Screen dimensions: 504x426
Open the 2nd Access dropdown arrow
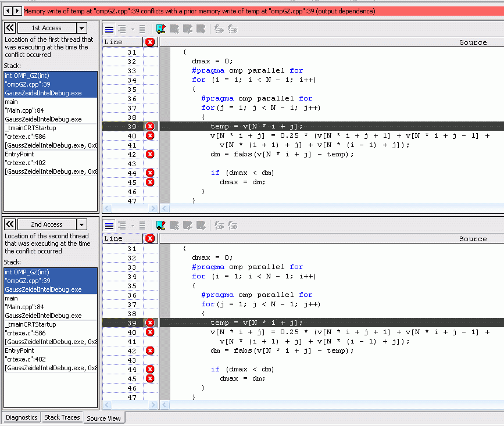[82, 224]
